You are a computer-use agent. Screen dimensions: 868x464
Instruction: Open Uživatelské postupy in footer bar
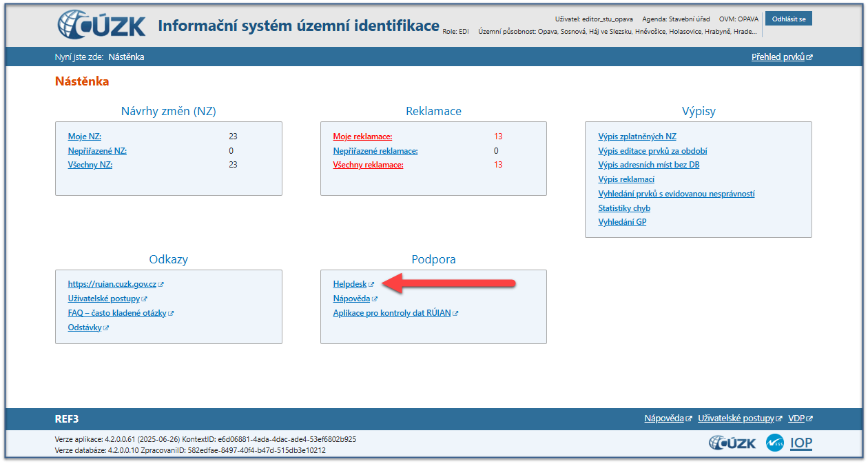(x=736, y=418)
